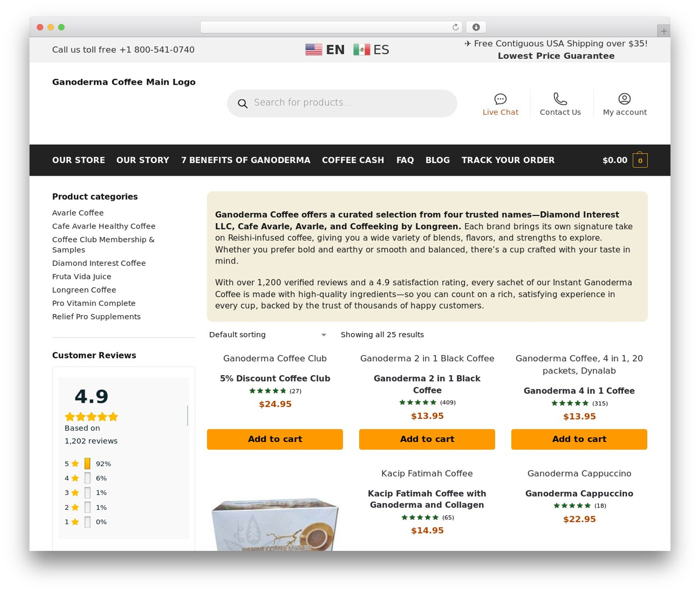Image resolution: width=700 pixels, height=593 pixels.
Task: Open the FAQ menu item
Action: point(405,160)
